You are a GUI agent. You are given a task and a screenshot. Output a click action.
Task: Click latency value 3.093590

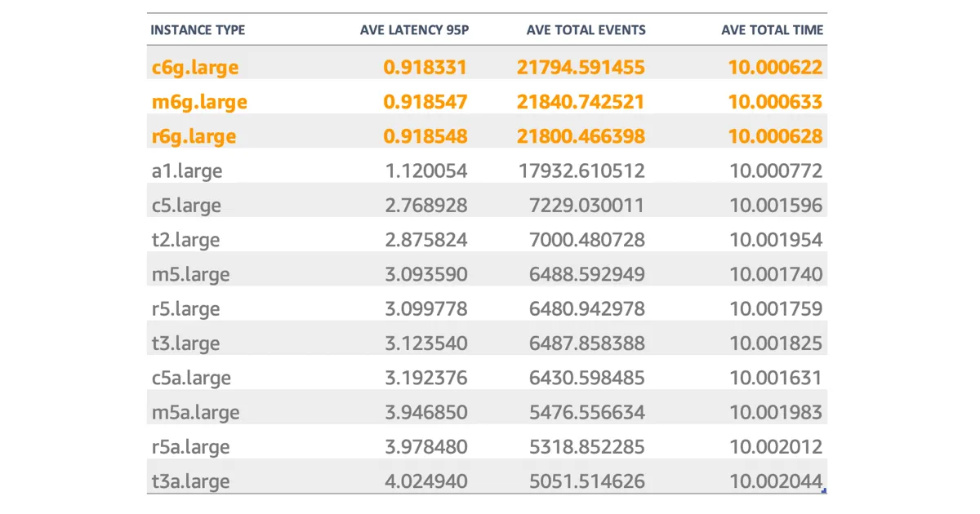click(425, 273)
